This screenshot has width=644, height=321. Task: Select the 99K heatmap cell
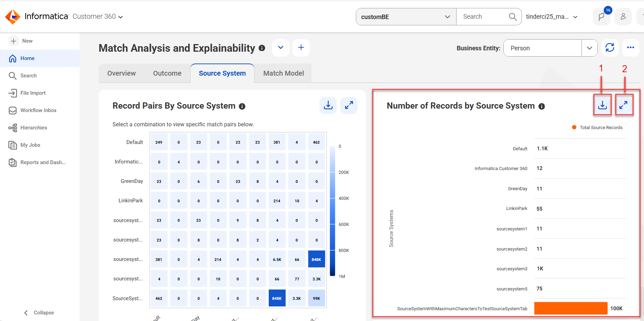316,298
